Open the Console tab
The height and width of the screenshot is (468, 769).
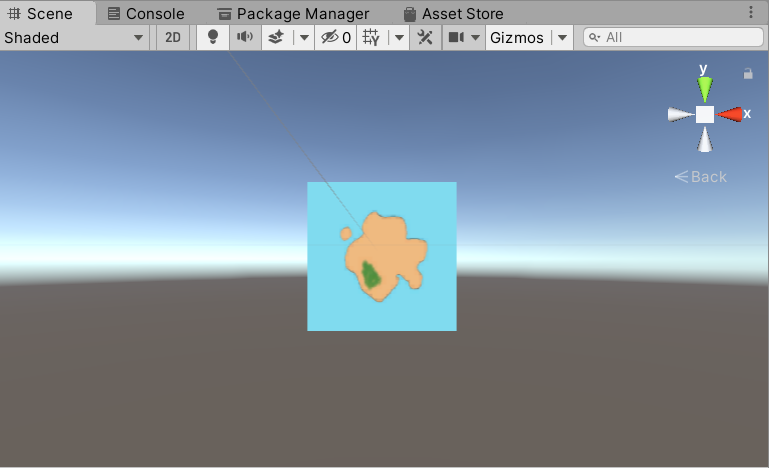(x=146, y=14)
